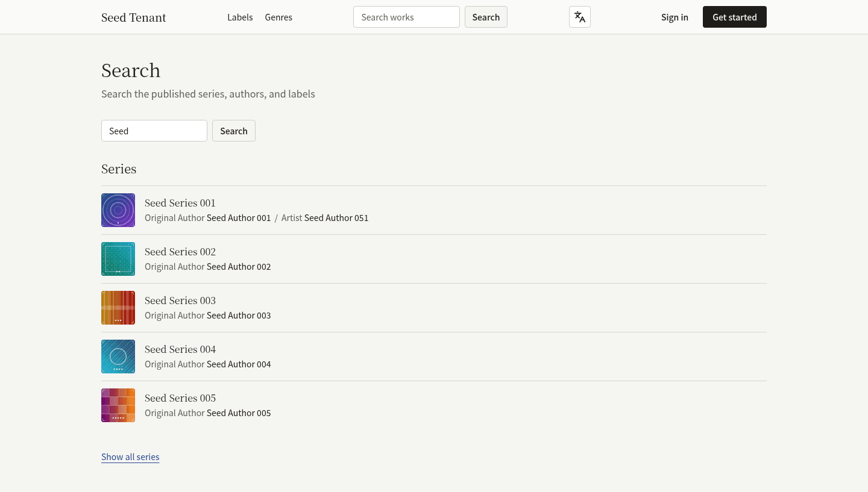Open artist Seed Author 051

click(336, 218)
